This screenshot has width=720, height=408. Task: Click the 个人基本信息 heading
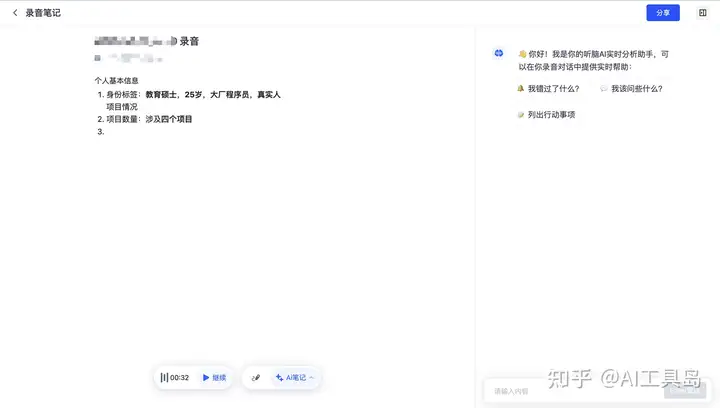pyautogui.click(x=117, y=80)
